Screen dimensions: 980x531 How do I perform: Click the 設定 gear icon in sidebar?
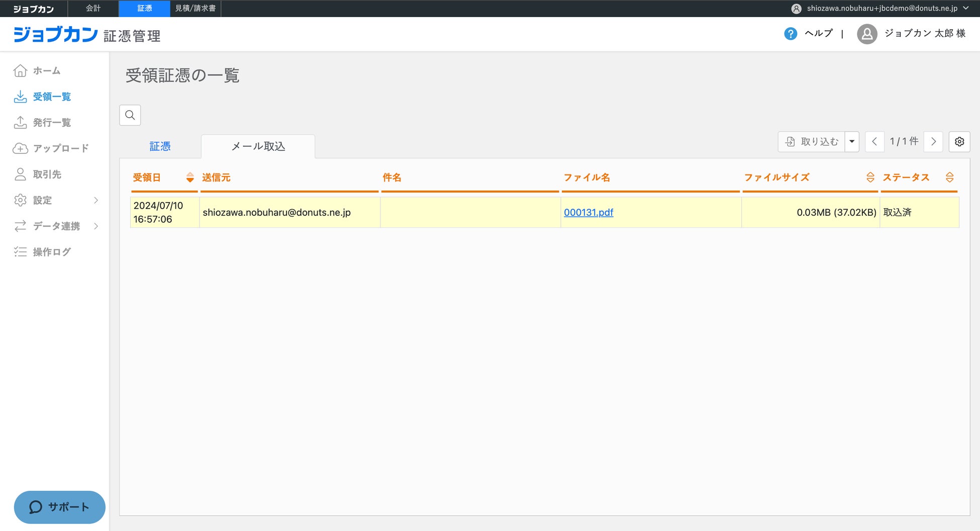tap(20, 200)
